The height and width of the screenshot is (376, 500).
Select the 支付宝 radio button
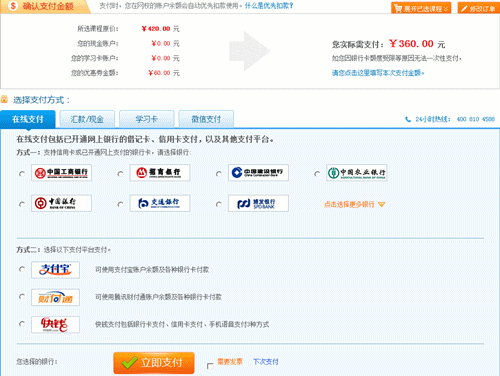point(22,269)
